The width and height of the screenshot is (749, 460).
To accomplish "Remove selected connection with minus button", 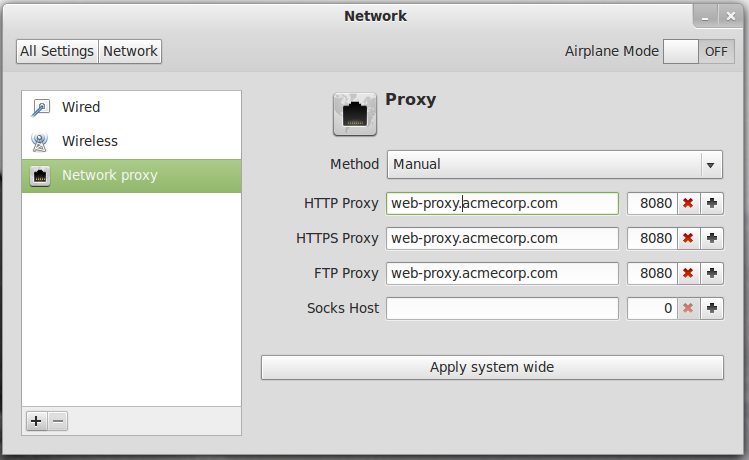I will click(x=58, y=421).
